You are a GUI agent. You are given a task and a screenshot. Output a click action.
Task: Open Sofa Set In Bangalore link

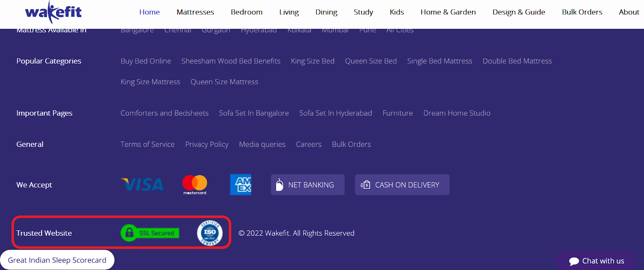point(254,113)
